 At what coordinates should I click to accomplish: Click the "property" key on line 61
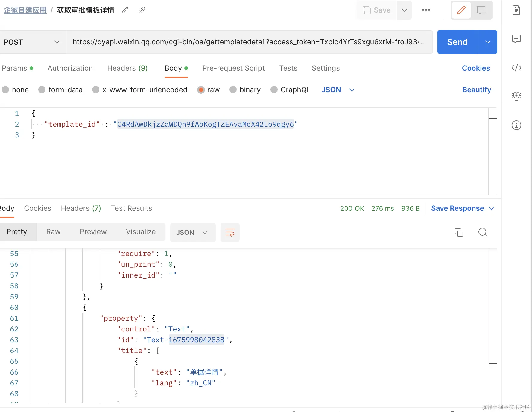click(121, 318)
